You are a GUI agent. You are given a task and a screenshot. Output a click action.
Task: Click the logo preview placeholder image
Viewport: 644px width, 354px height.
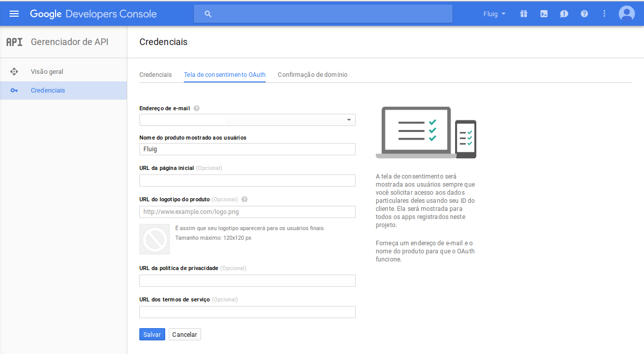pyautogui.click(x=155, y=239)
